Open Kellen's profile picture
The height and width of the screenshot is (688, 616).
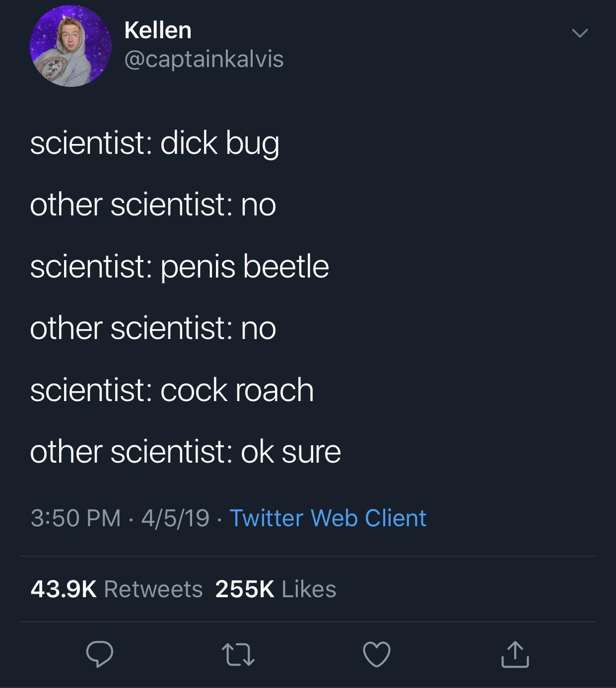pos(70,46)
